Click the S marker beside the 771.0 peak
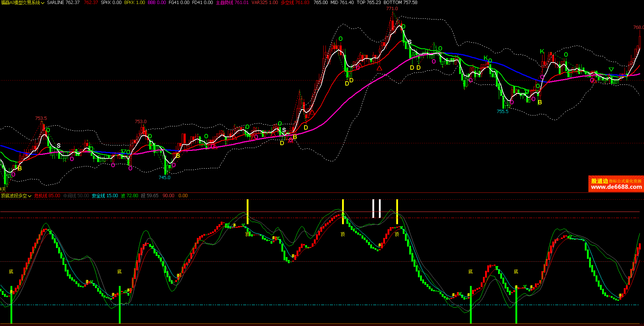This screenshot has width=644, height=326. 410,42
